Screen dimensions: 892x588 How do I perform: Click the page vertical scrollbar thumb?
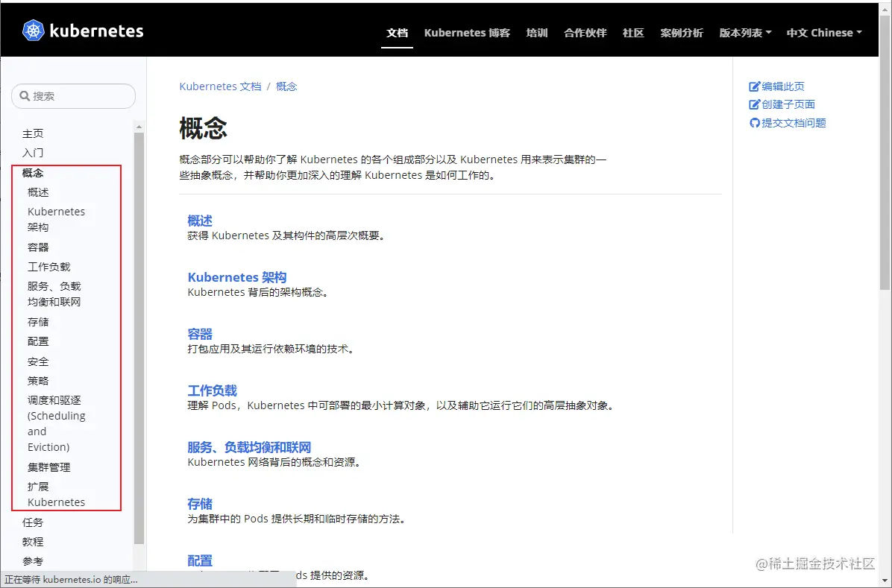[x=885, y=154]
